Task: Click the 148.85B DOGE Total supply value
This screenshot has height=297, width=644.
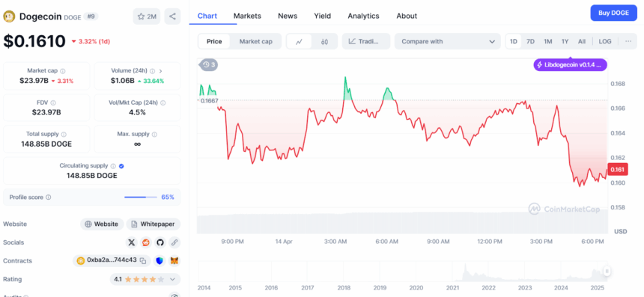Action: coord(46,144)
